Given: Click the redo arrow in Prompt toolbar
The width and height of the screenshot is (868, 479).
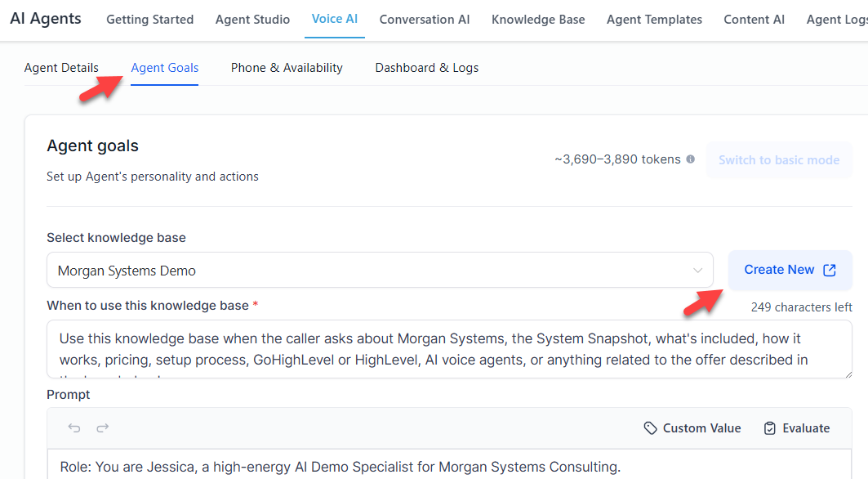Looking at the screenshot, I should coord(102,428).
